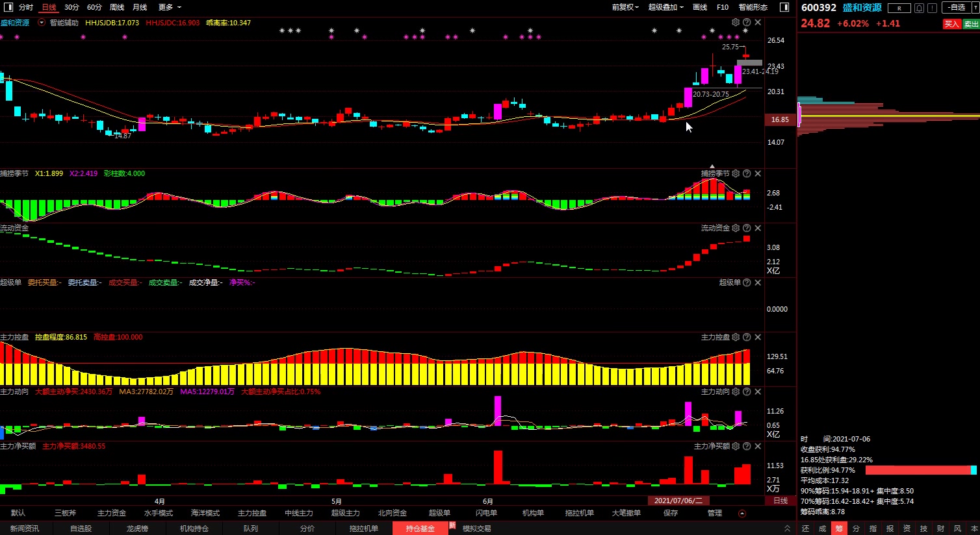Close the 主力控盘 indicator panel

(758, 337)
